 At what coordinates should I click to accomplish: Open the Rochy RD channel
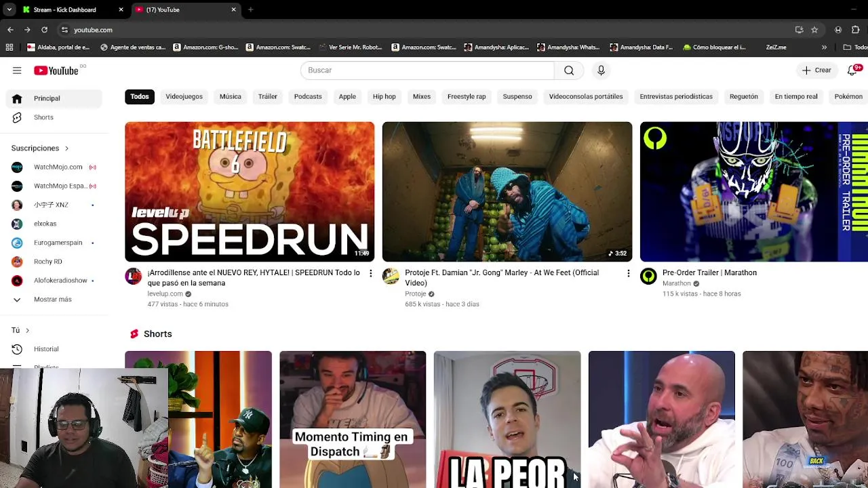point(54,262)
